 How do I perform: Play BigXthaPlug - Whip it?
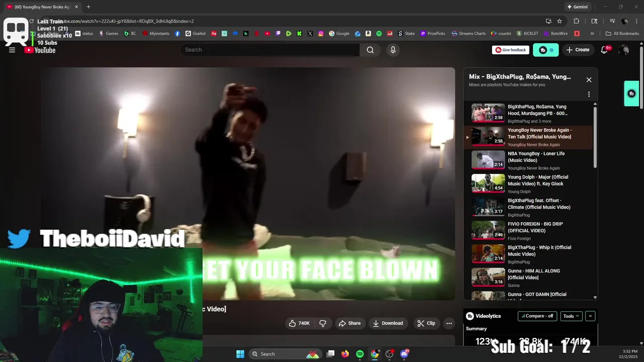click(x=529, y=254)
